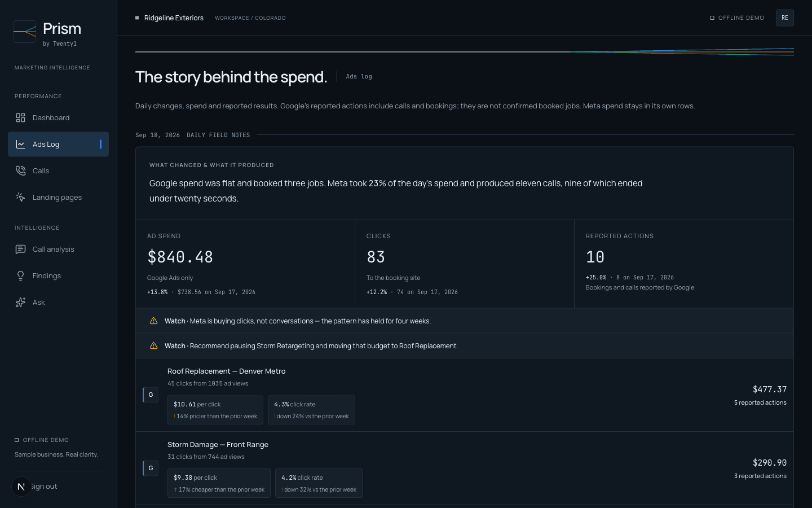This screenshot has width=812, height=508.
Task: Open Landing pages from the sidebar
Action: tap(58, 197)
